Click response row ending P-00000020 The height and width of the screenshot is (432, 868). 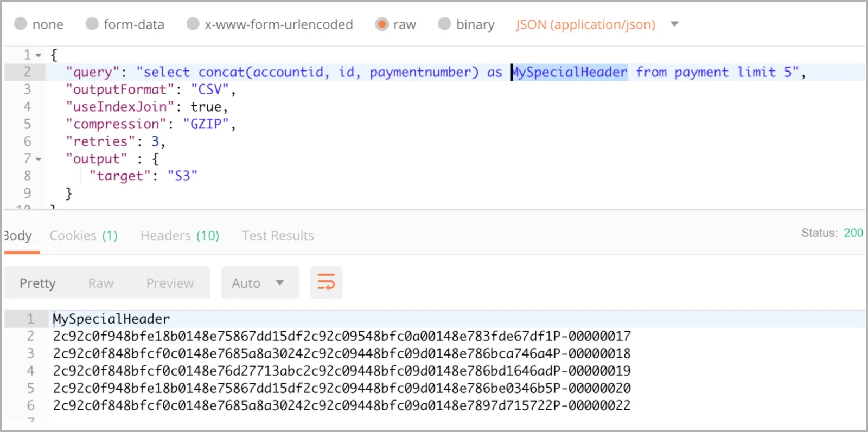pyautogui.click(x=342, y=388)
